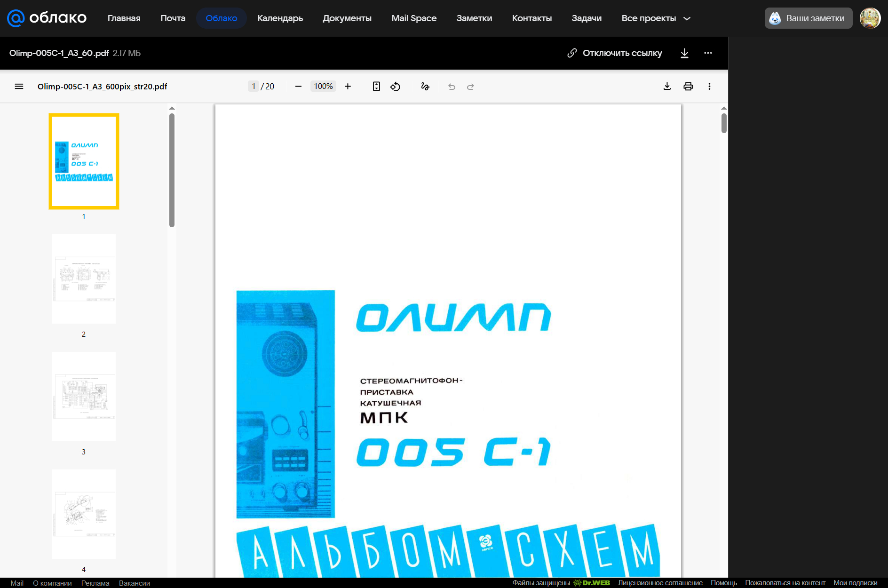Open PDF viewer more actions menu
Screen dimensions: 888x588
(709, 87)
